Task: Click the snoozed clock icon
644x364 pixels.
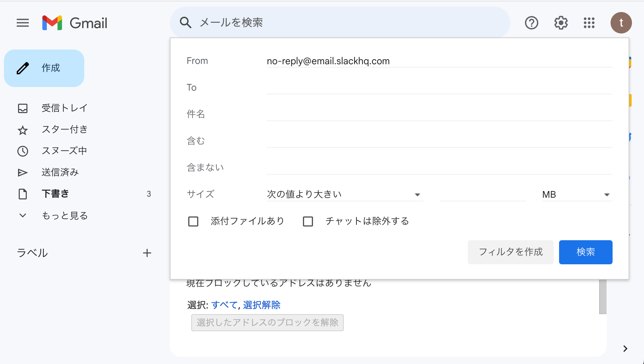Action: 23,151
